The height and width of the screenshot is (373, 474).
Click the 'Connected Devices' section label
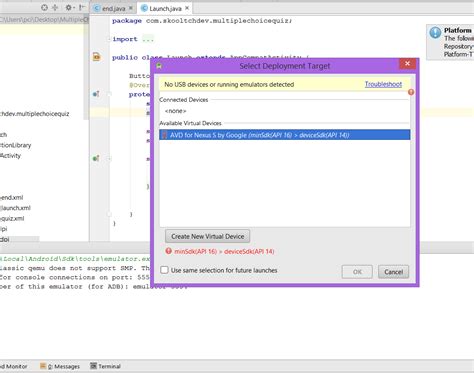click(184, 100)
